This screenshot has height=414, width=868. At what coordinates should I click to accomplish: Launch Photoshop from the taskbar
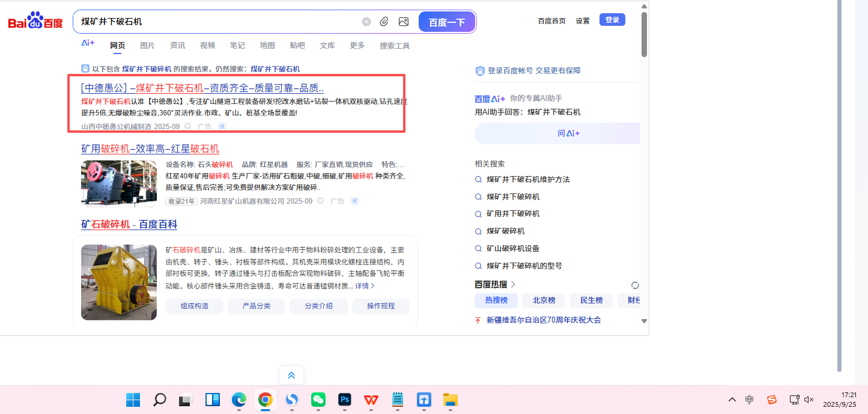pos(344,400)
